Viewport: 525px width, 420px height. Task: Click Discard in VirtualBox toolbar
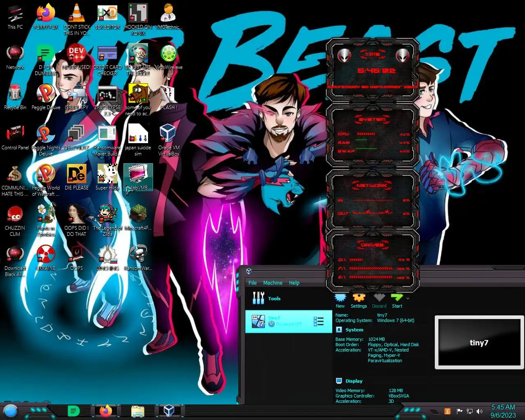pyautogui.click(x=379, y=301)
